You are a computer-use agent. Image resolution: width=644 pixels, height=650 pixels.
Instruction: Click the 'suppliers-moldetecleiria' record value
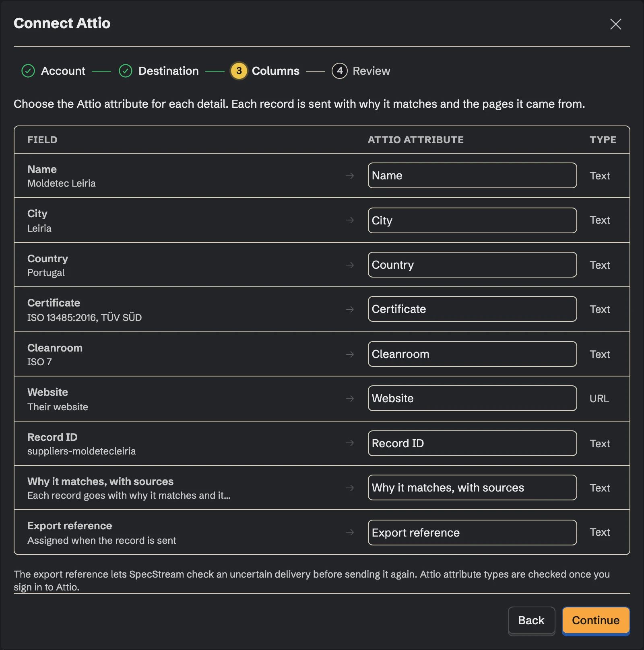point(82,451)
